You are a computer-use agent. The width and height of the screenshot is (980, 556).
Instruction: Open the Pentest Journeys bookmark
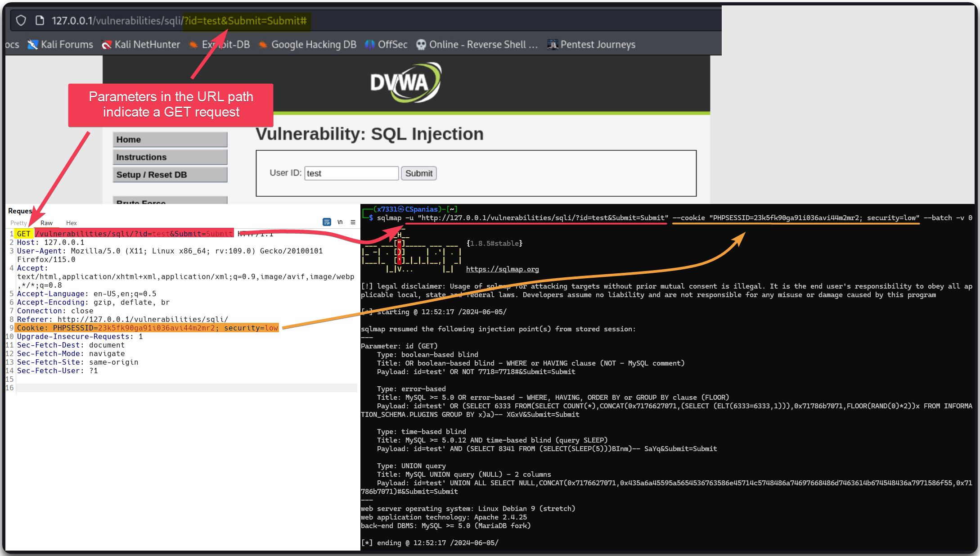pyautogui.click(x=591, y=45)
